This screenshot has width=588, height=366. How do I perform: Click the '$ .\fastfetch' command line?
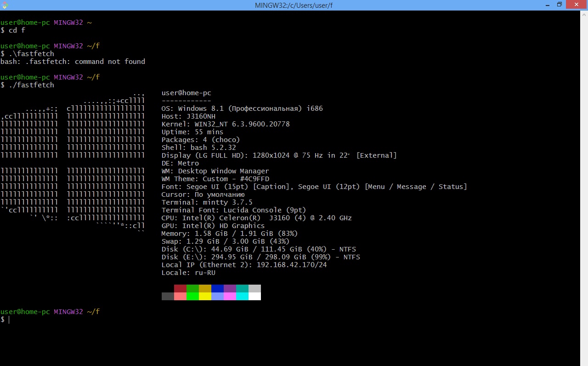pyautogui.click(x=27, y=54)
